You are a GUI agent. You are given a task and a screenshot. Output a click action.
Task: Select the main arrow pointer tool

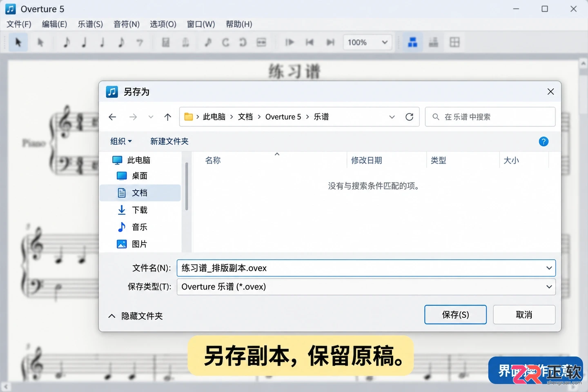[x=18, y=42]
